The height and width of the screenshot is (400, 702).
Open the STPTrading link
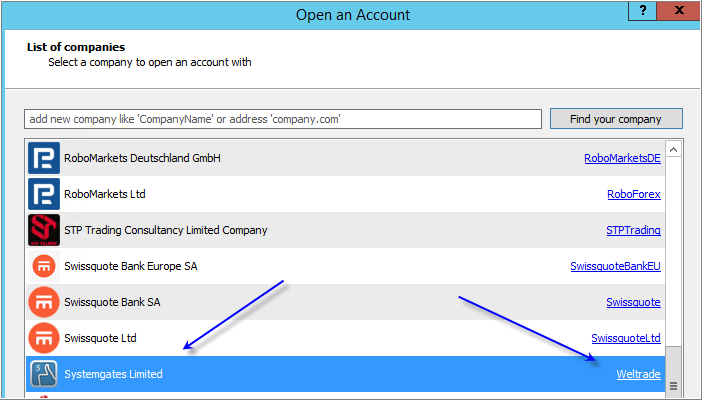click(633, 230)
